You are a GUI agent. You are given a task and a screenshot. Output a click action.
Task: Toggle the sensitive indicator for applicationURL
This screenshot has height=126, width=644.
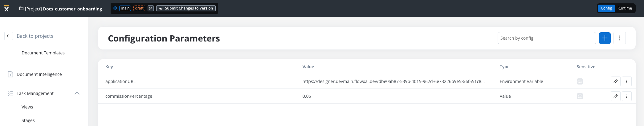click(580, 81)
